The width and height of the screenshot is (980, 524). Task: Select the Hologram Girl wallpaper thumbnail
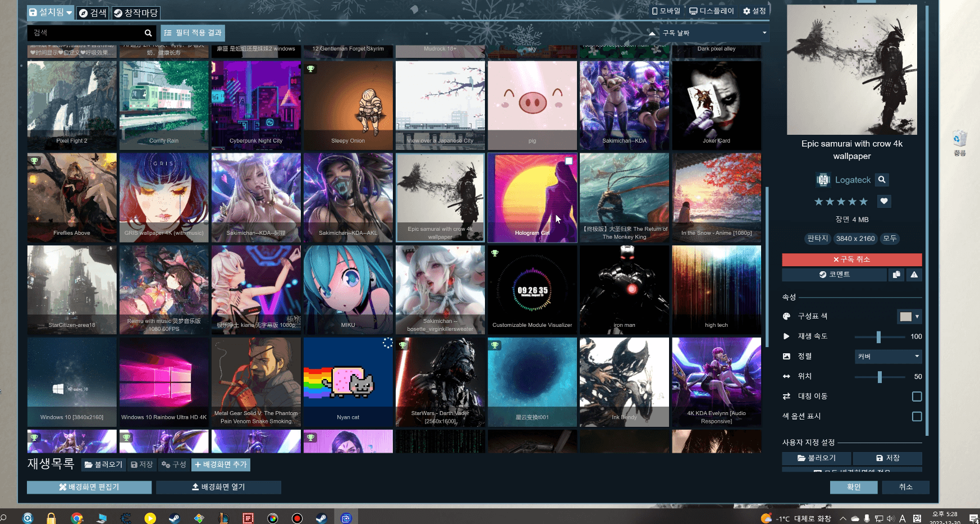pos(532,198)
